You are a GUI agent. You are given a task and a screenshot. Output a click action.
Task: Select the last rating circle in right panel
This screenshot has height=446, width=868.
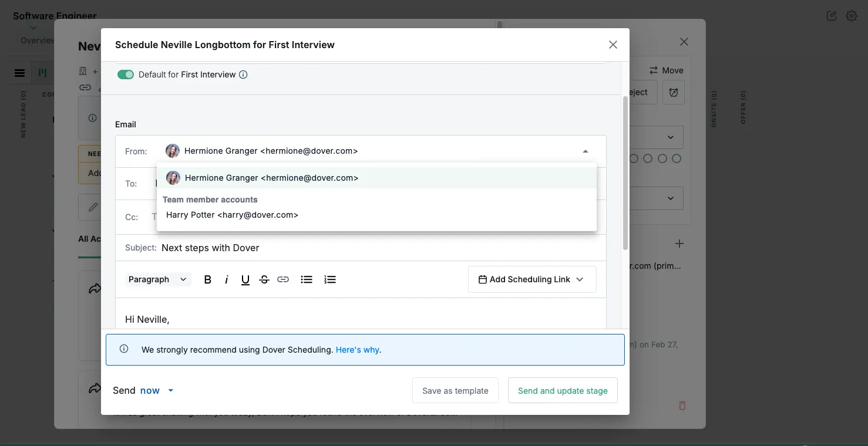pos(677,158)
